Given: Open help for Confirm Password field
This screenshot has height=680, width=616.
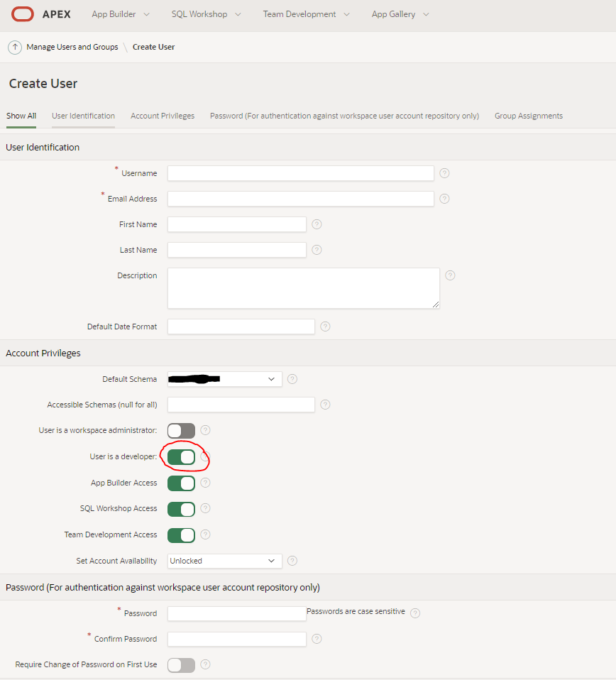Looking at the screenshot, I should pyautogui.click(x=317, y=639).
